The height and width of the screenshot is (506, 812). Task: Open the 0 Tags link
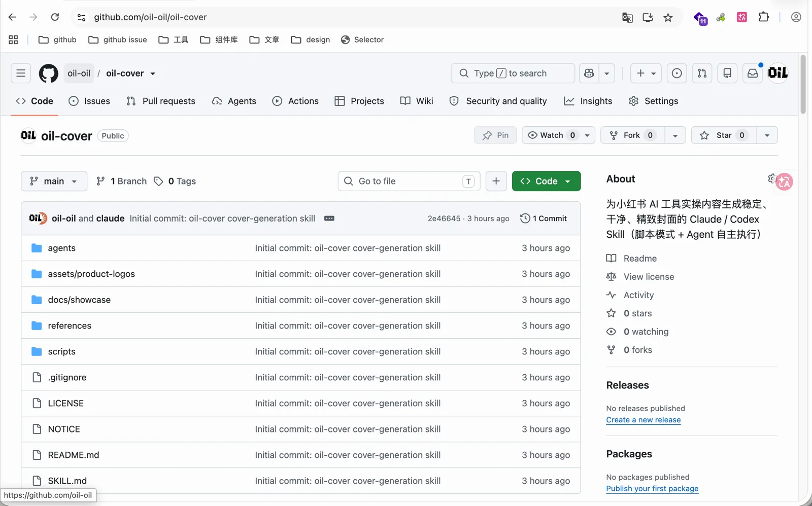[175, 181]
